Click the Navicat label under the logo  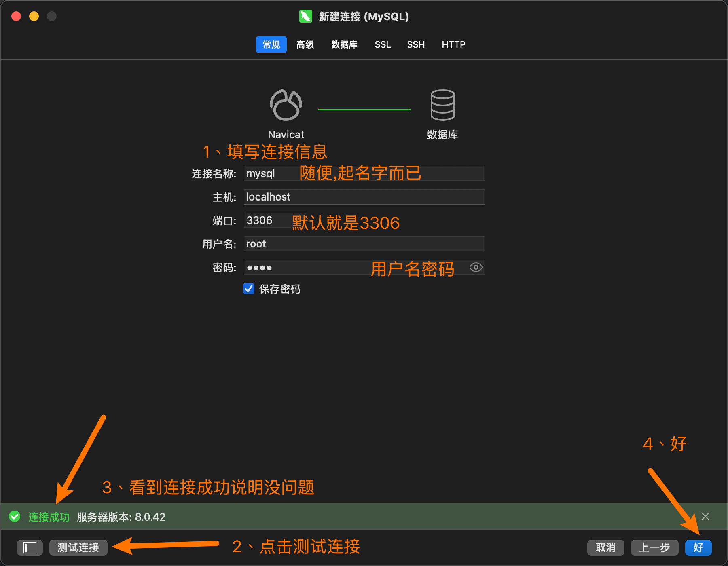point(286,134)
